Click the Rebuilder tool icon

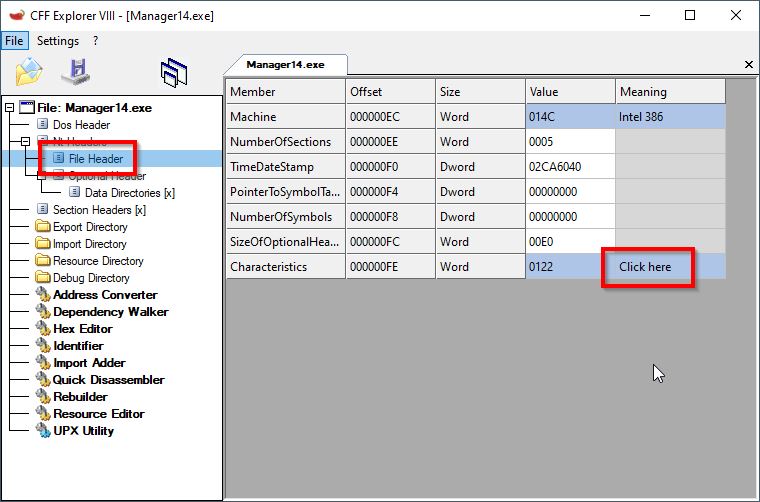[43, 396]
